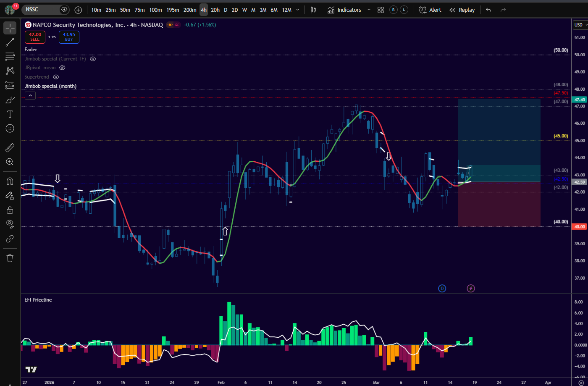Unhide the Supertrend indicator
This screenshot has width=588, height=386.
[x=56, y=77]
